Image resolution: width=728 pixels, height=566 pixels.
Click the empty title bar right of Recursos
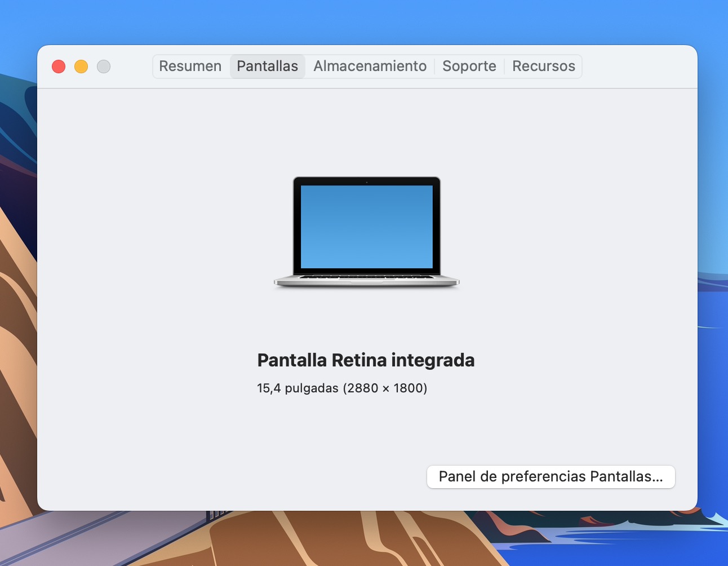pyautogui.click(x=637, y=67)
